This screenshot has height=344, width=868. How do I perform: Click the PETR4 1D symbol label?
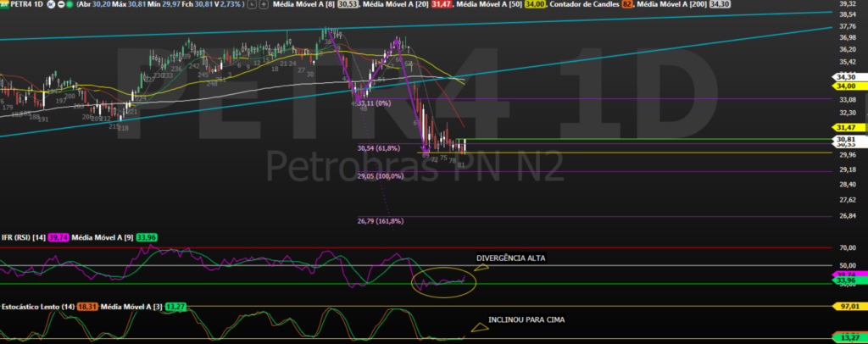coord(27,4)
